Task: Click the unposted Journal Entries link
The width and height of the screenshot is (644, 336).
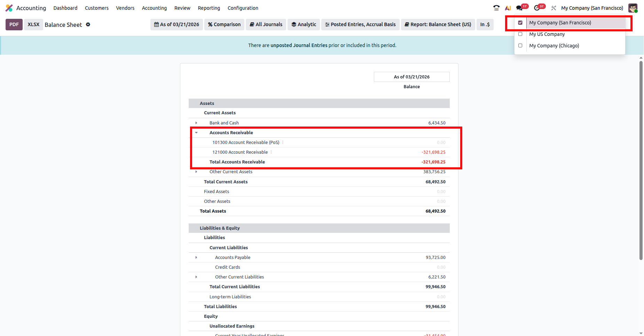Action: [299, 45]
